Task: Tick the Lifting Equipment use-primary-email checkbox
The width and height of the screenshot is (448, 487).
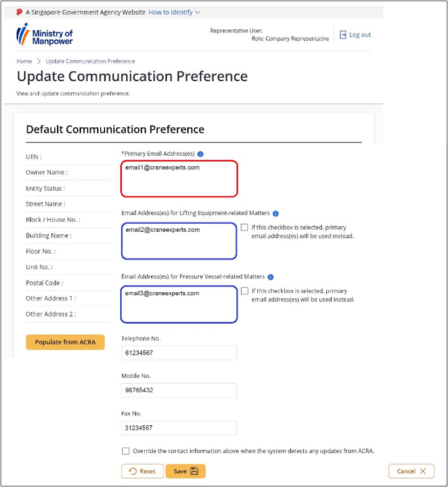Action: tap(244, 227)
